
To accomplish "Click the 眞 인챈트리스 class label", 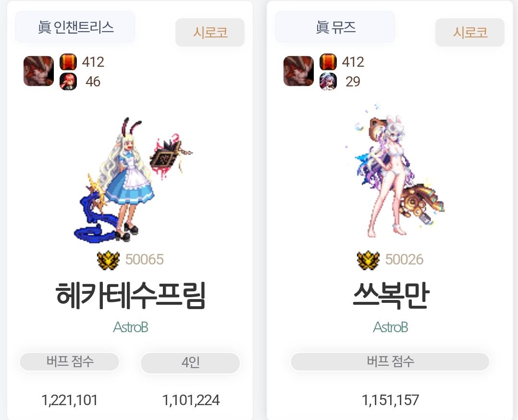I will (75, 27).
